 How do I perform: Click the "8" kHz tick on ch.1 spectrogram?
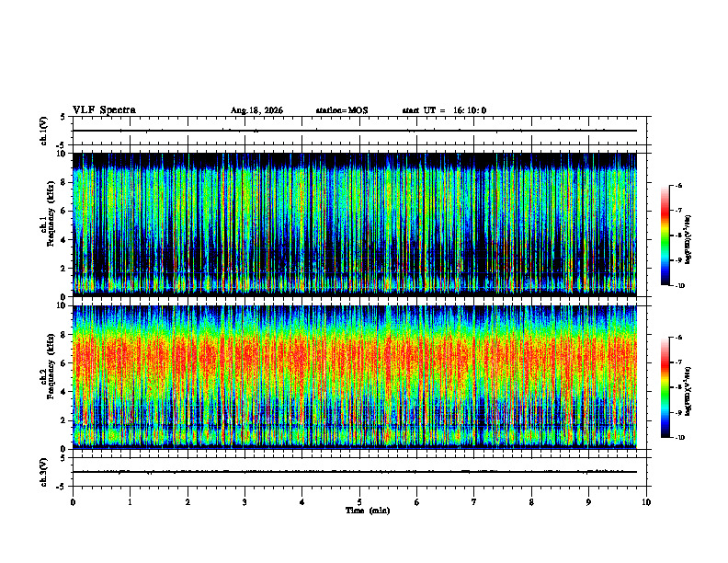[63, 182]
